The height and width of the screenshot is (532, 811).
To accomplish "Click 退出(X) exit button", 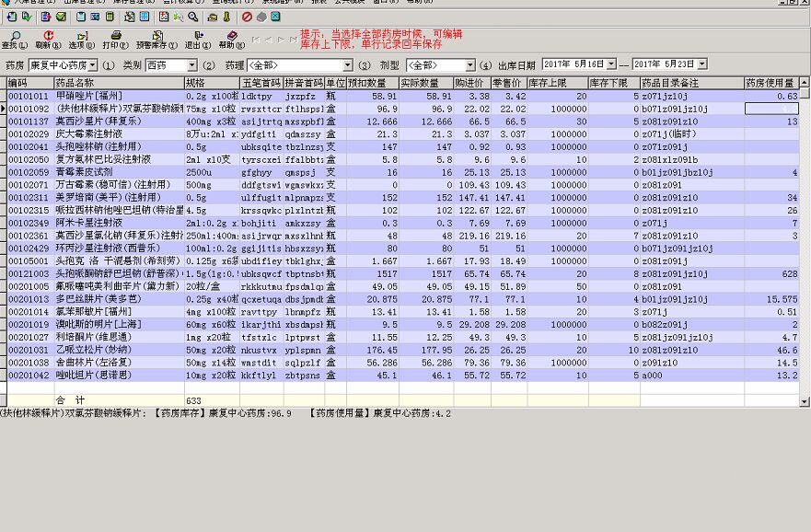I will [x=198, y=40].
